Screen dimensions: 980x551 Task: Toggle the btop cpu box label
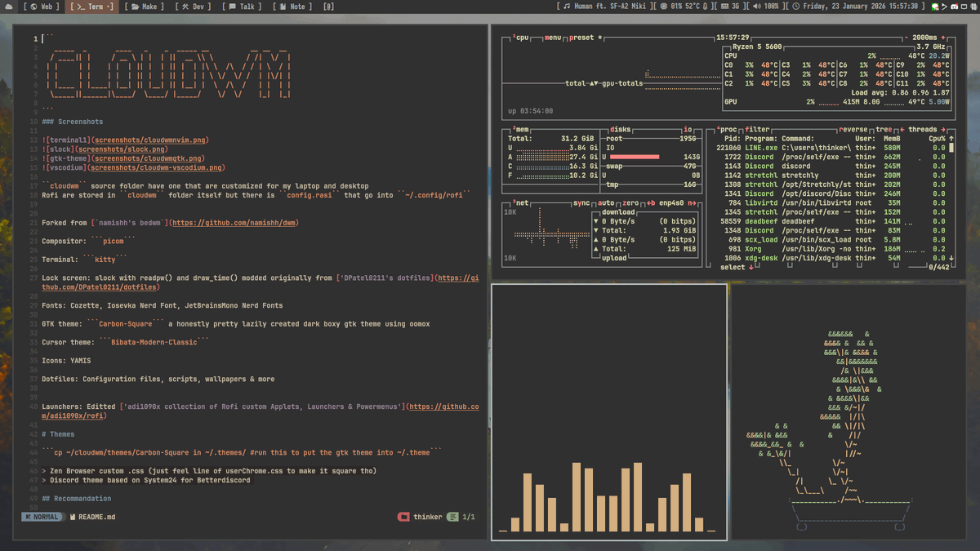tap(522, 38)
